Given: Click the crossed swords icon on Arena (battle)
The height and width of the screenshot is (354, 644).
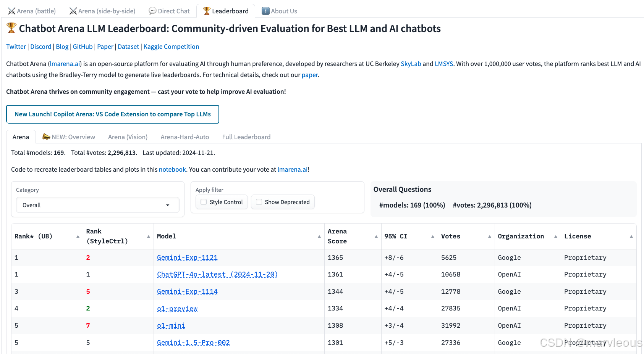Looking at the screenshot, I should pyautogui.click(x=11, y=11).
